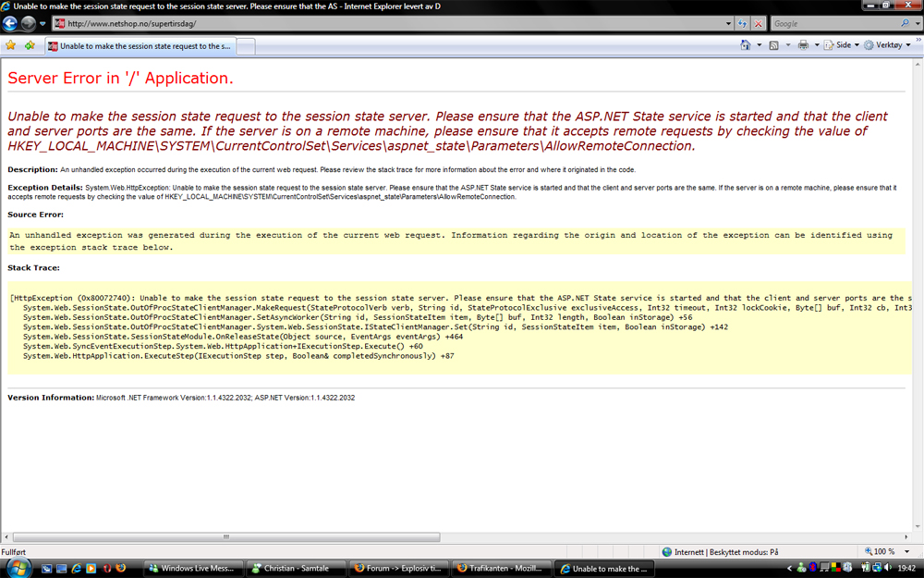Open a new blank tab

click(x=246, y=46)
